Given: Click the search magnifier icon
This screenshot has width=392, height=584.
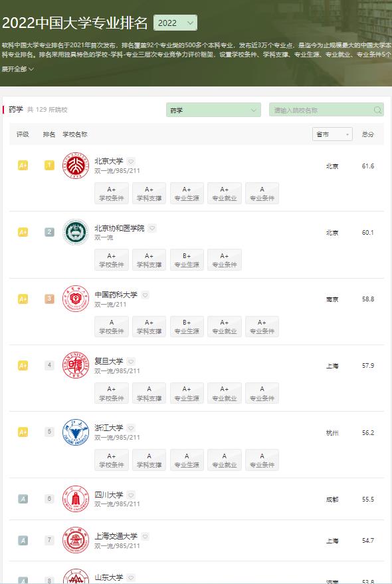Looking at the screenshot, I should click(377, 110).
